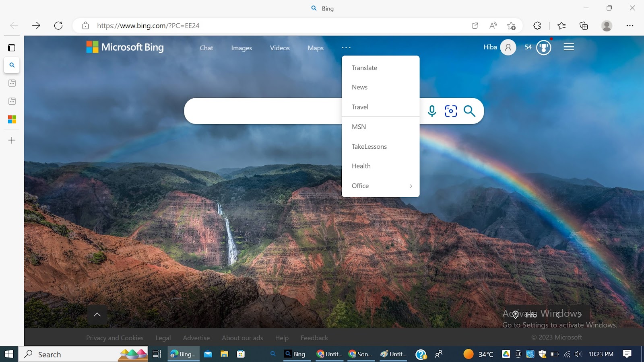The image size is (644, 362).
Task: Open the Legal footer link
Action: coord(163,338)
